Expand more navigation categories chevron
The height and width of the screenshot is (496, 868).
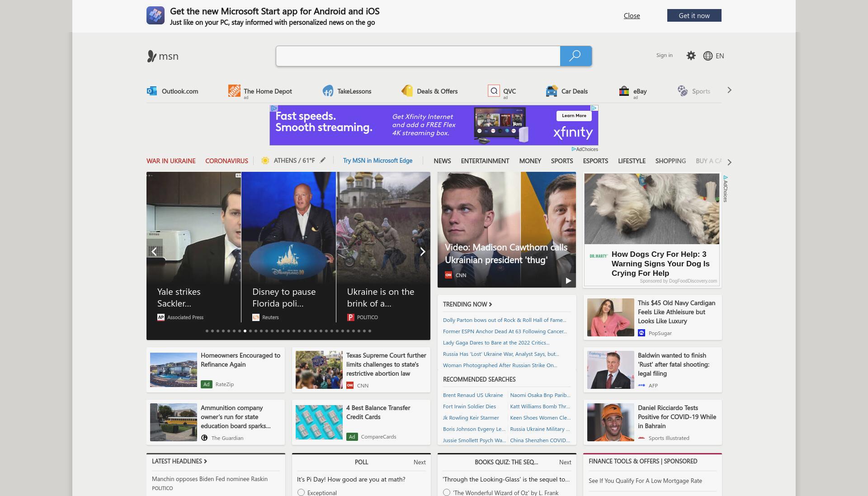pyautogui.click(x=729, y=162)
